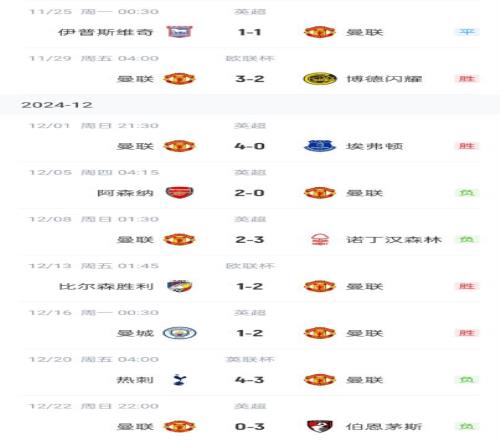Click team name 诺丁汉森林
The image size is (500, 440).
point(394,240)
